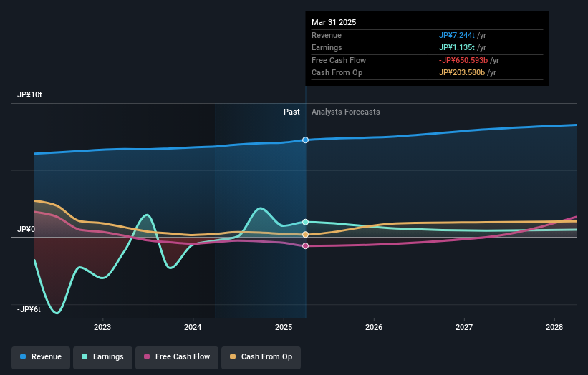Click the Earnings row label in tooltip

(327, 47)
